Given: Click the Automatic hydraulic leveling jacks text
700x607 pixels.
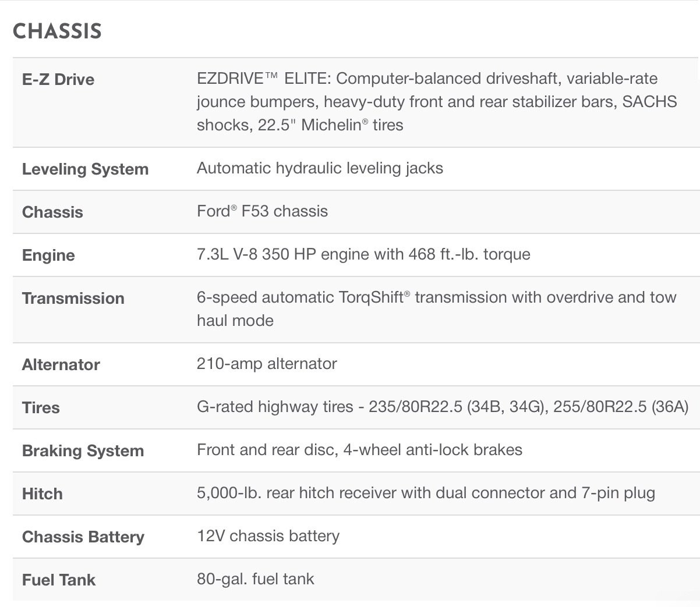Looking at the screenshot, I should point(320,168).
